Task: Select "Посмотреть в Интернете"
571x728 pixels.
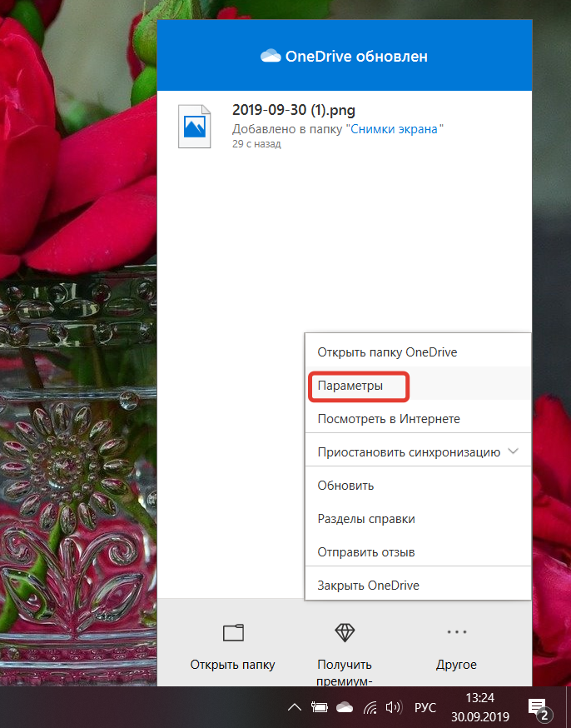Action: coord(418,419)
